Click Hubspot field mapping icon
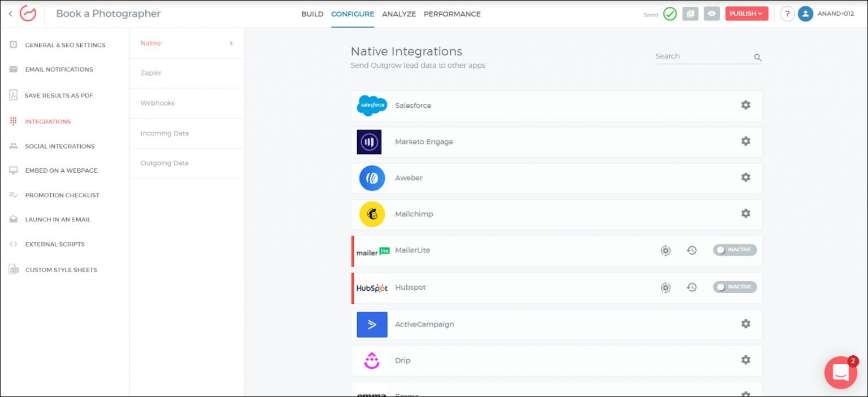868x397 pixels. point(666,287)
